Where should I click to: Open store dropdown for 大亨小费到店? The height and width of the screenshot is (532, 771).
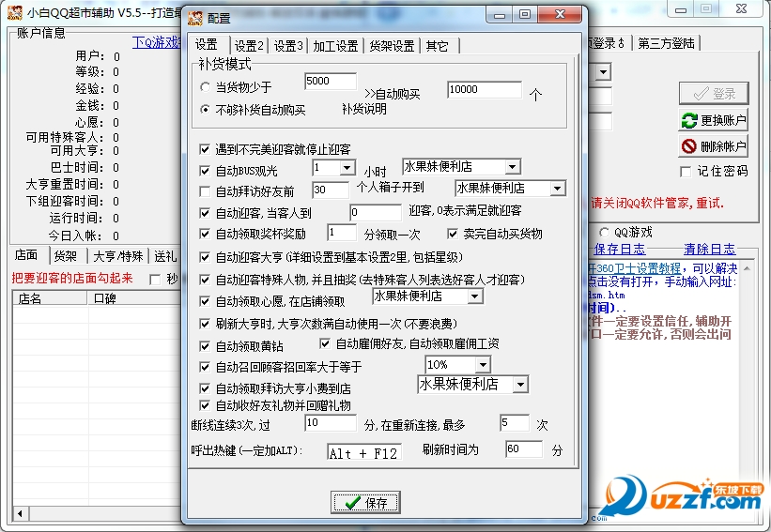tap(520, 385)
